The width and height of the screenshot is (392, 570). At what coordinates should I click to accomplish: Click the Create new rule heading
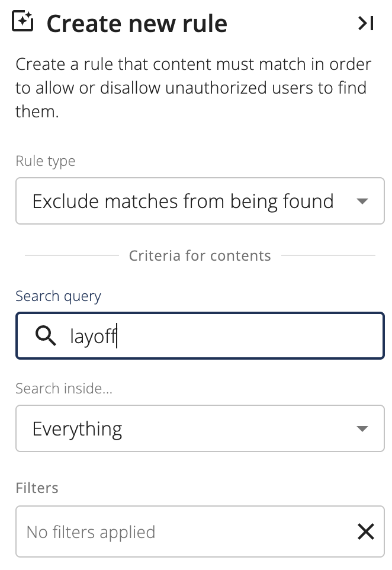coord(137,24)
